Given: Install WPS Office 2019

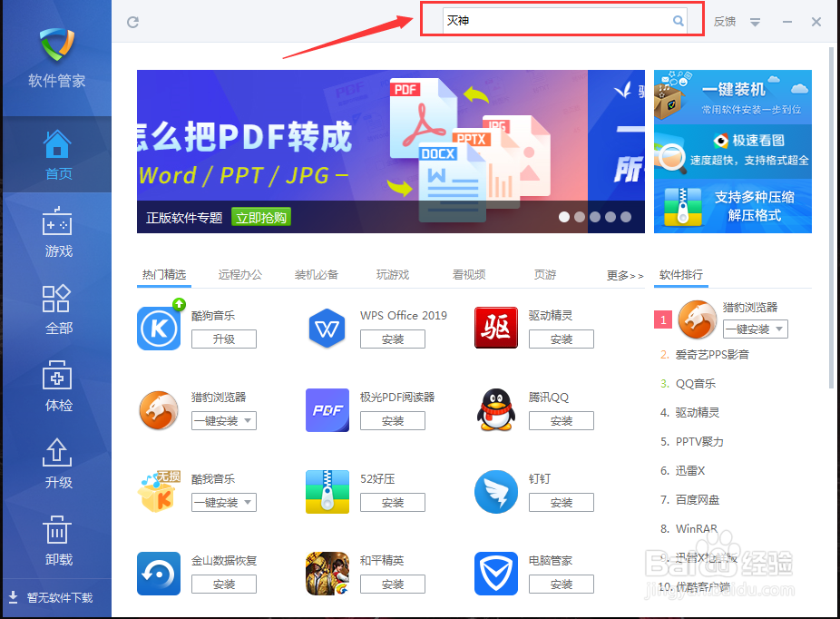Looking at the screenshot, I should (x=393, y=339).
